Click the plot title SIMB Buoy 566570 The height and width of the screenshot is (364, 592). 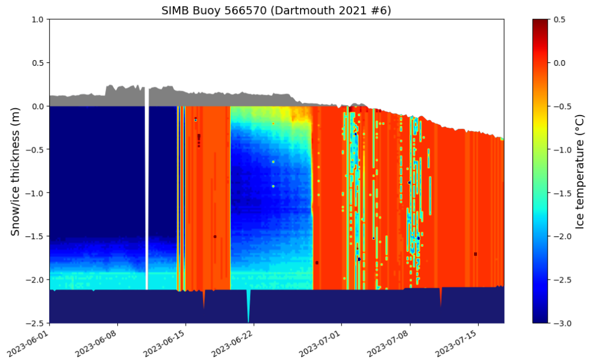pos(276,10)
